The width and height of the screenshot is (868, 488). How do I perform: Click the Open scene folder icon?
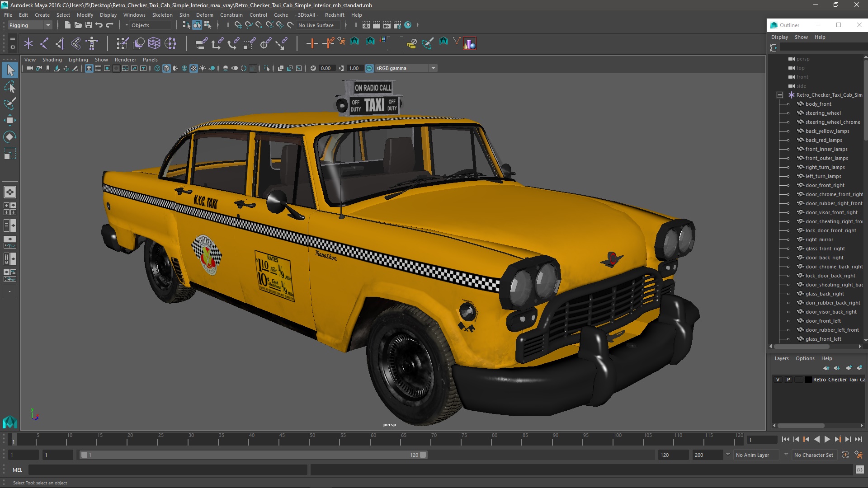click(x=78, y=25)
